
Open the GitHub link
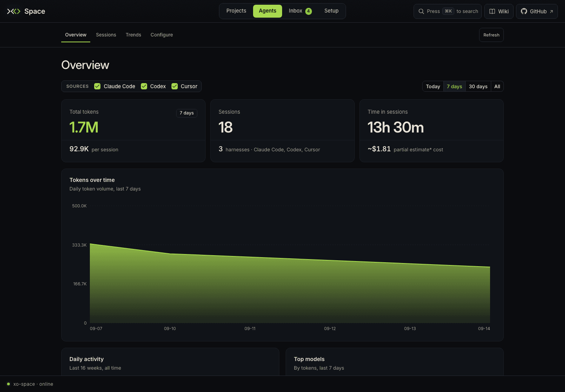click(537, 11)
